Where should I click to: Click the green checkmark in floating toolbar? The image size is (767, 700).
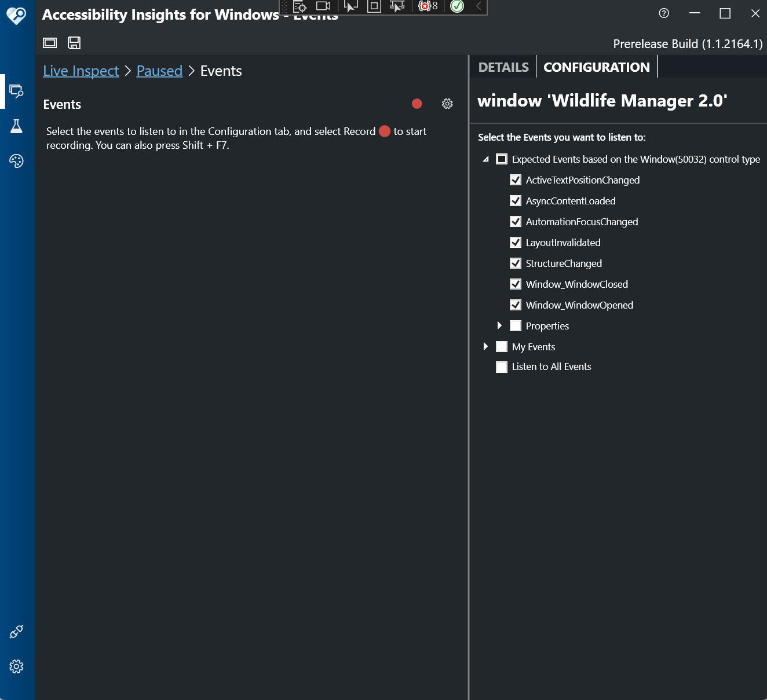click(x=456, y=7)
